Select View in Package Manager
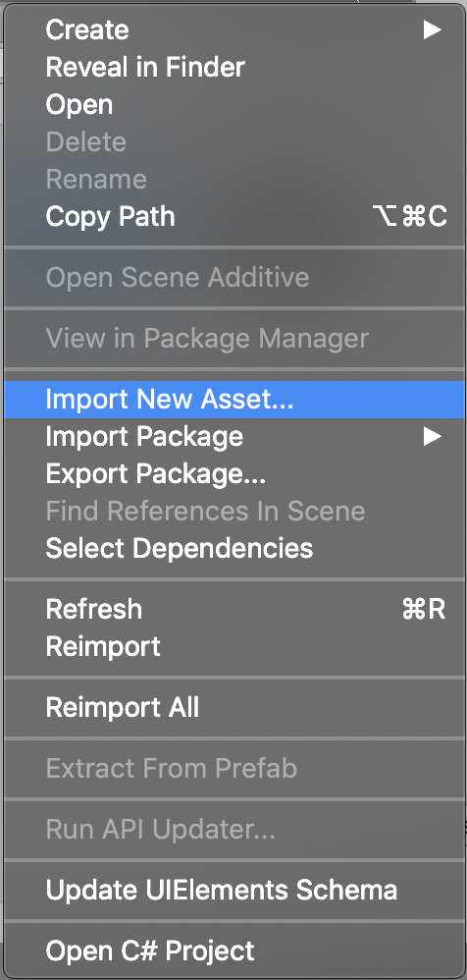 [233, 338]
